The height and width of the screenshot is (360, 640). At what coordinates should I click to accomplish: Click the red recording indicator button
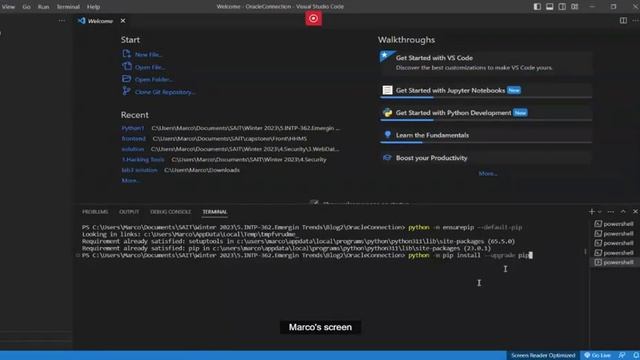[x=313, y=18]
